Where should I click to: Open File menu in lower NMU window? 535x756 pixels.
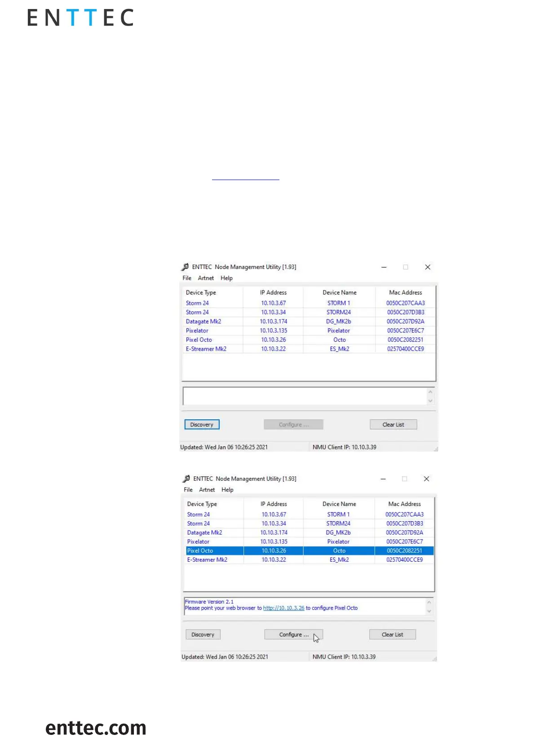coord(188,490)
